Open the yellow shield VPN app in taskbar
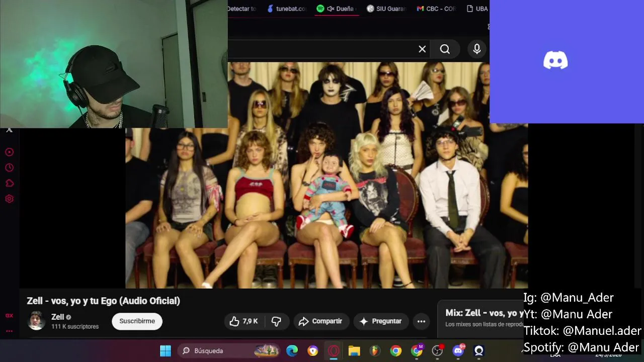The height and width of the screenshot is (362, 644). coord(313,350)
